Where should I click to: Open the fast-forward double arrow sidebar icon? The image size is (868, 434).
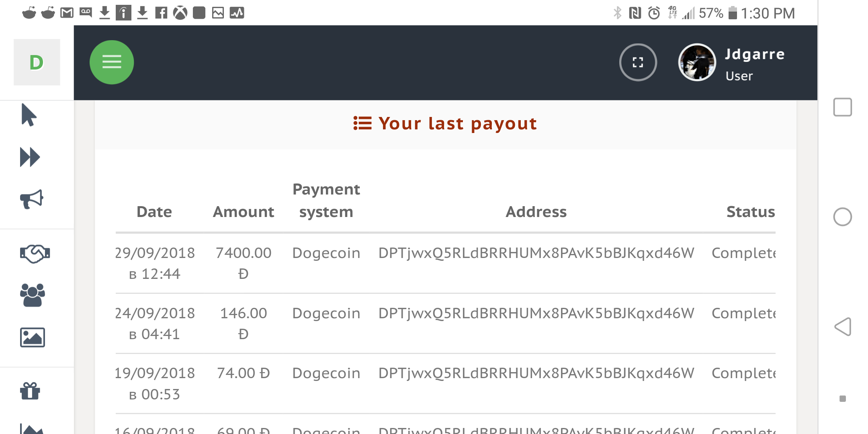tap(30, 157)
